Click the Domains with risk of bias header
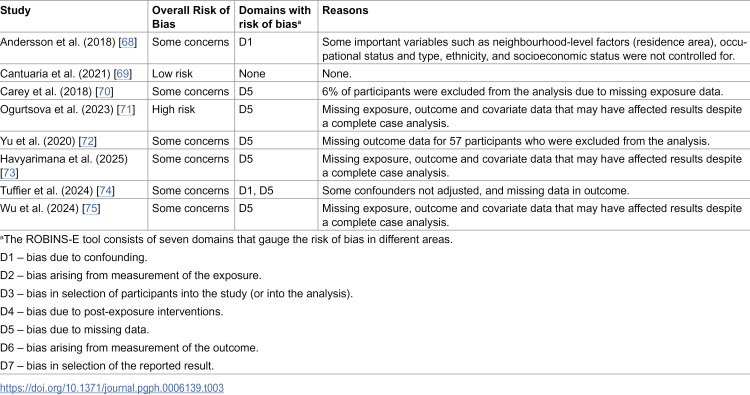The image size is (750, 395). click(275, 17)
